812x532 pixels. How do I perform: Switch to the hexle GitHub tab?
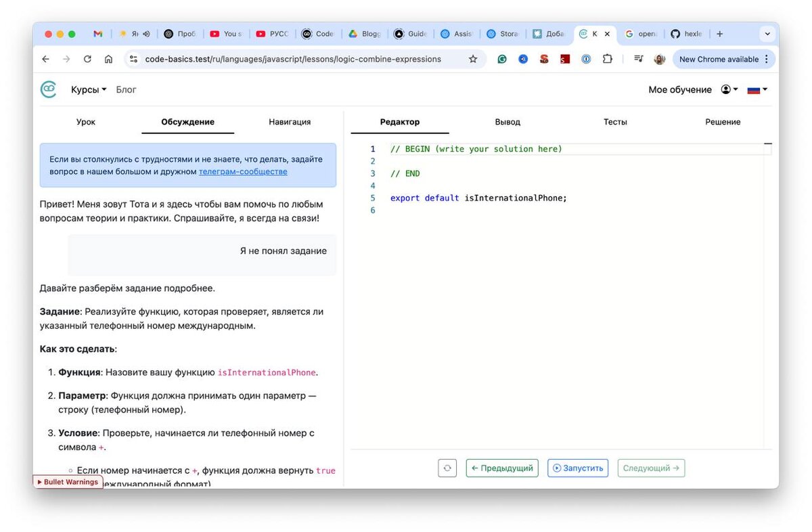tap(686, 34)
